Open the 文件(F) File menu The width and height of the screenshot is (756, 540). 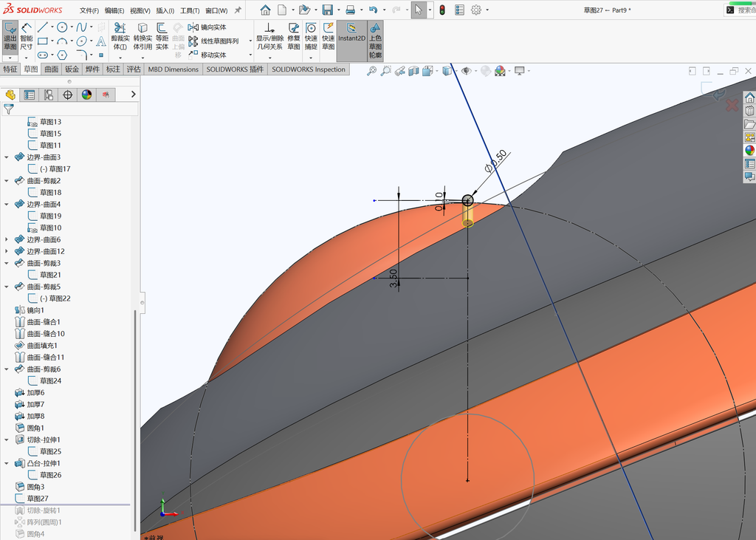coord(89,10)
